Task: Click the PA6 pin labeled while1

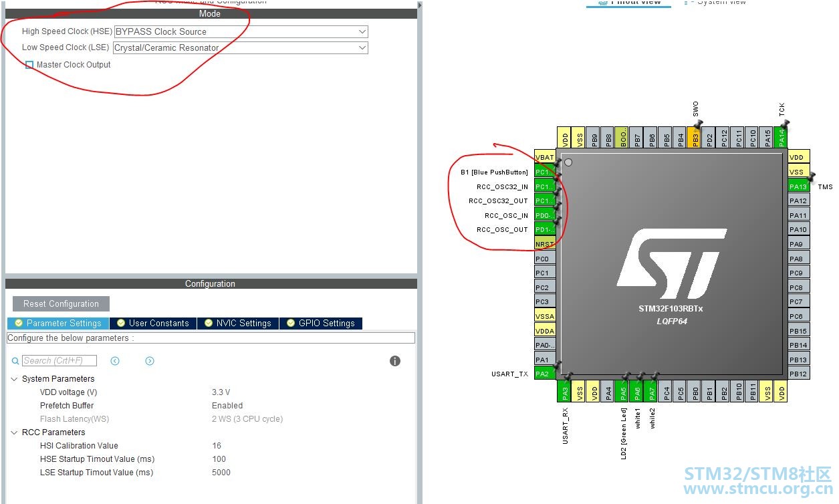Action: 637,391
